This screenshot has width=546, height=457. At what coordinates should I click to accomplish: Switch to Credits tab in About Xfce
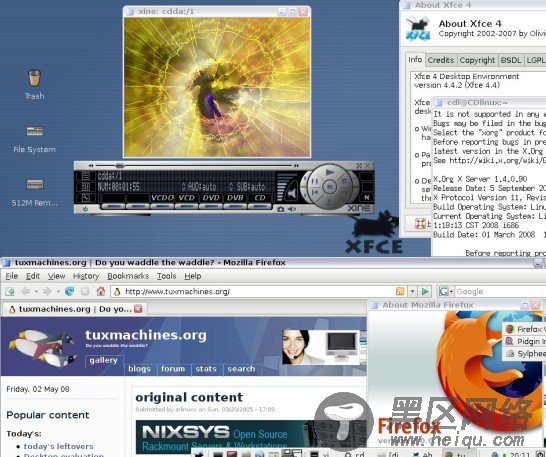pyautogui.click(x=441, y=60)
